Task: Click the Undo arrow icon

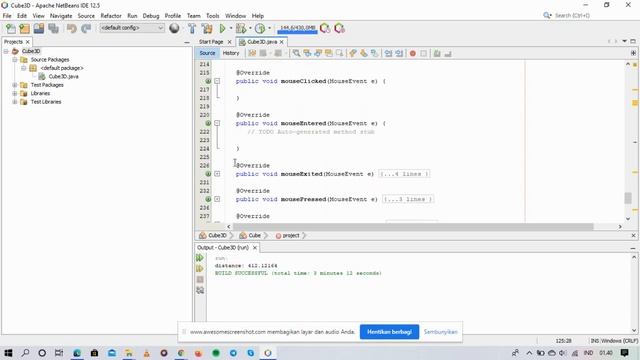Action: pos(71,28)
